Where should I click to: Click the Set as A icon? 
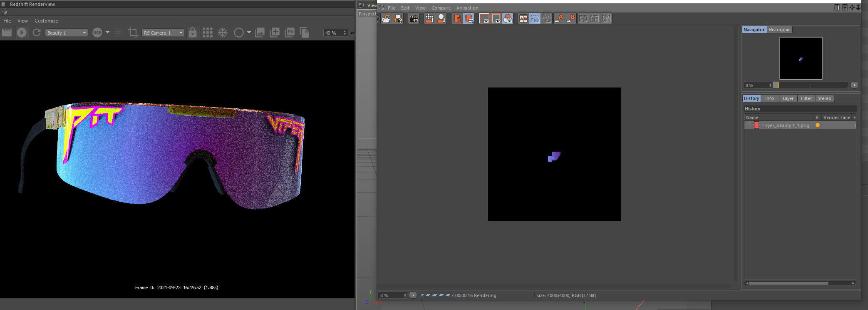pos(560,18)
